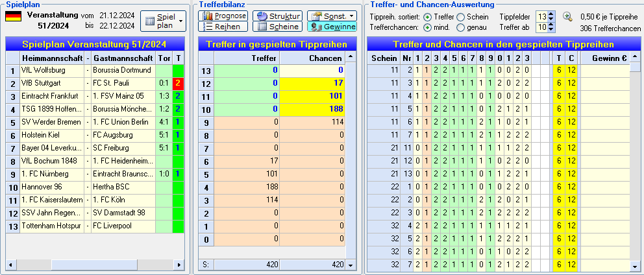Screen dimensions: 644x275
Task: Increase the Treffer ab value
Action: tap(551, 25)
